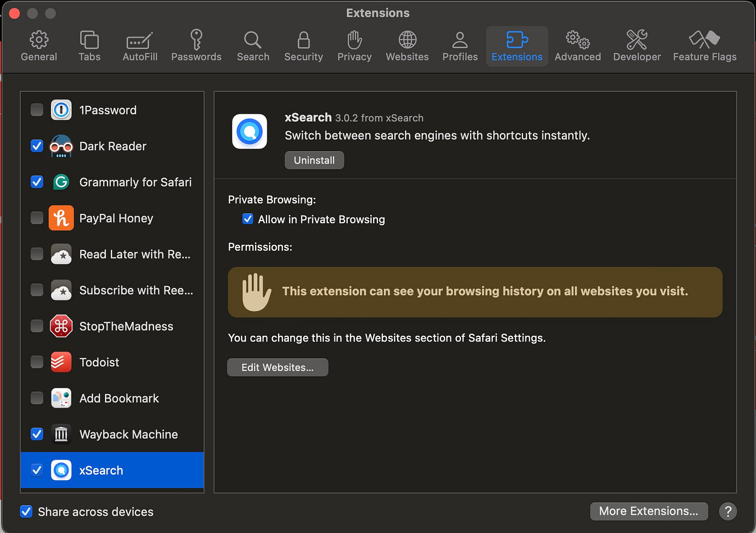Click the PayPal Honey extension icon
756x533 pixels.
tap(61, 218)
